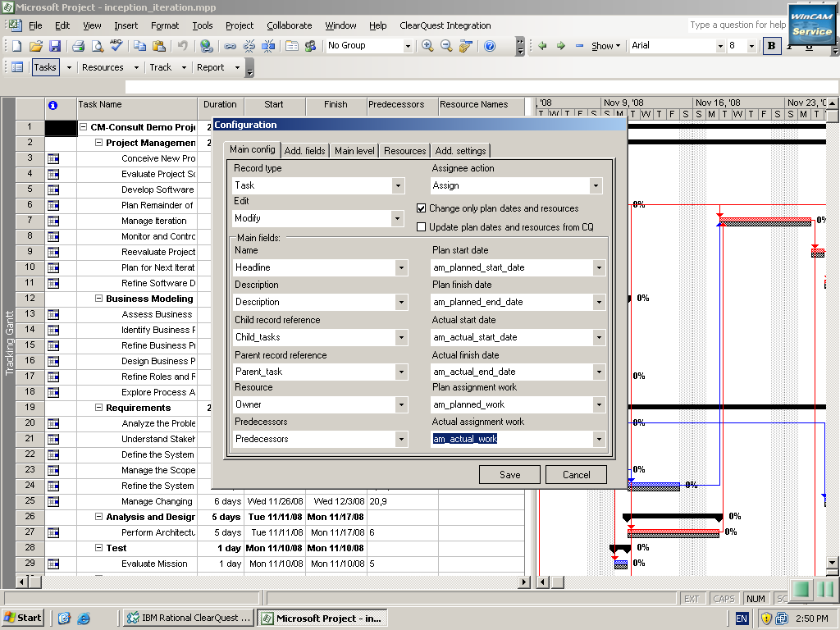Click the Link Tasks icon
Image resolution: width=840 pixels, height=630 pixels.
click(230, 46)
